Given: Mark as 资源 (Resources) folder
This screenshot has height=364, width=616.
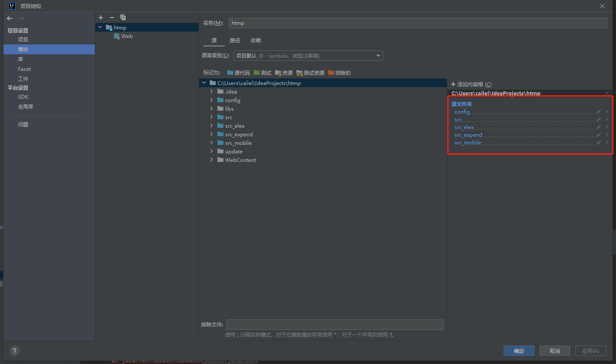Looking at the screenshot, I should point(284,73).
